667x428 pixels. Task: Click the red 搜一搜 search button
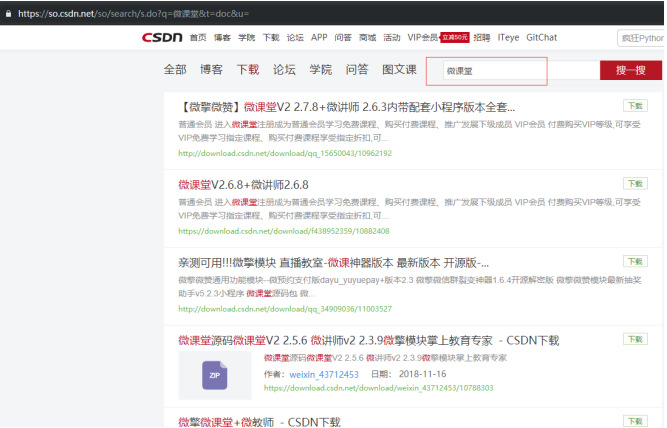(631, 70)
